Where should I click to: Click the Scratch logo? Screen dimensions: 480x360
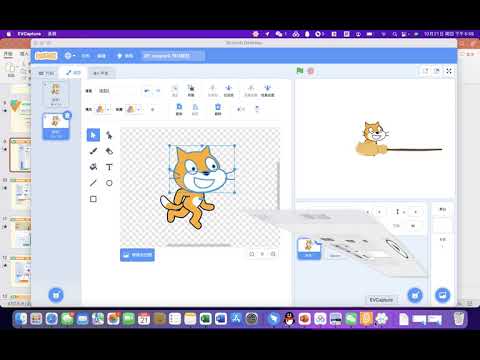click(x=46, y=56)
